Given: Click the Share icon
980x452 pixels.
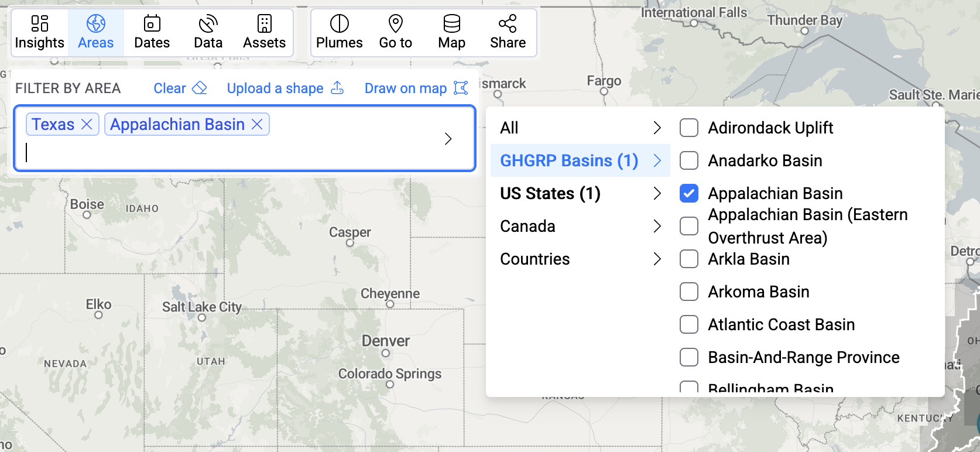Looking at the screenshot, I should (508, 24).
